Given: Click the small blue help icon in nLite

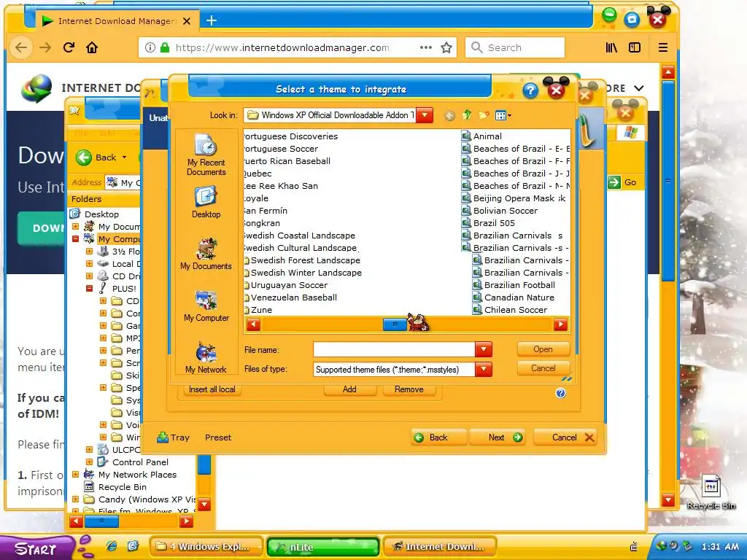Looking at the screenshot, I should pyautogui.click(x=561, y=393).
